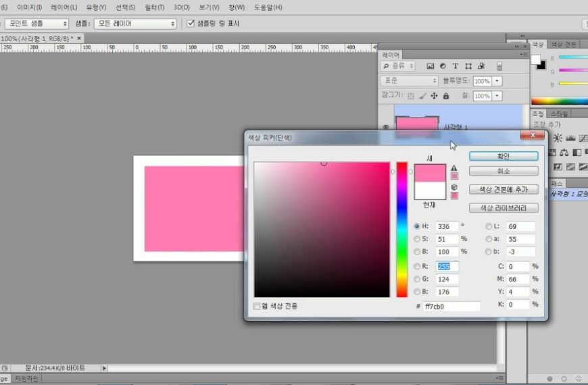Select the L lightness radio button
The width and height of the screenshot is (588, 385).
[x=488, y=226]
